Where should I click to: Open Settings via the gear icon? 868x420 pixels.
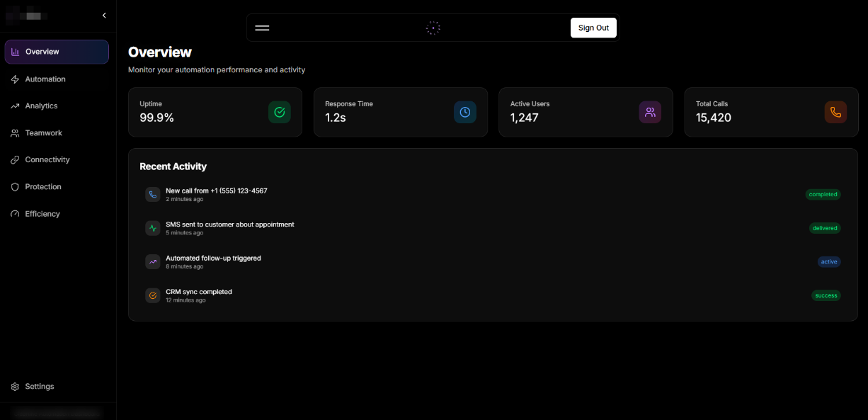coord(14,386)
